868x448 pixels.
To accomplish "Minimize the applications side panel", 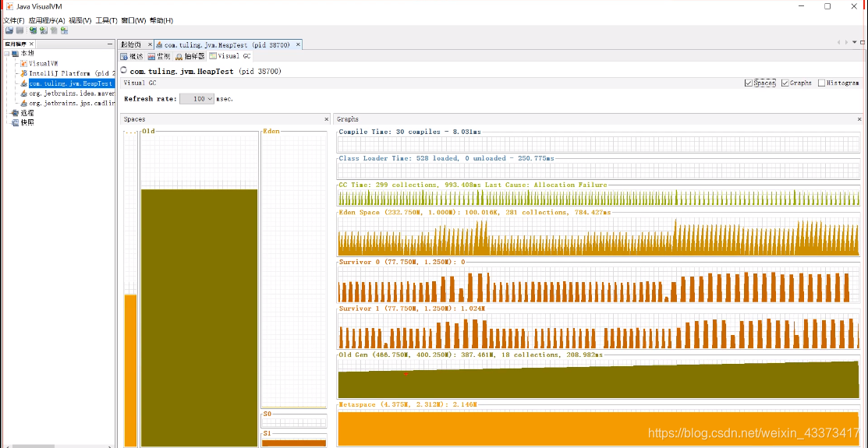I will pyautogui.click(x=110, y=44).
